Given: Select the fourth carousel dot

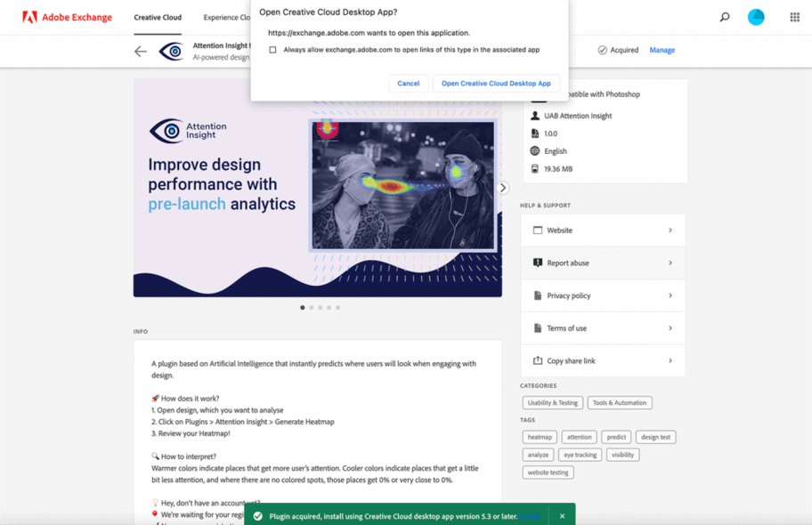Looking at the screenshot, I should tap(329, 308).
